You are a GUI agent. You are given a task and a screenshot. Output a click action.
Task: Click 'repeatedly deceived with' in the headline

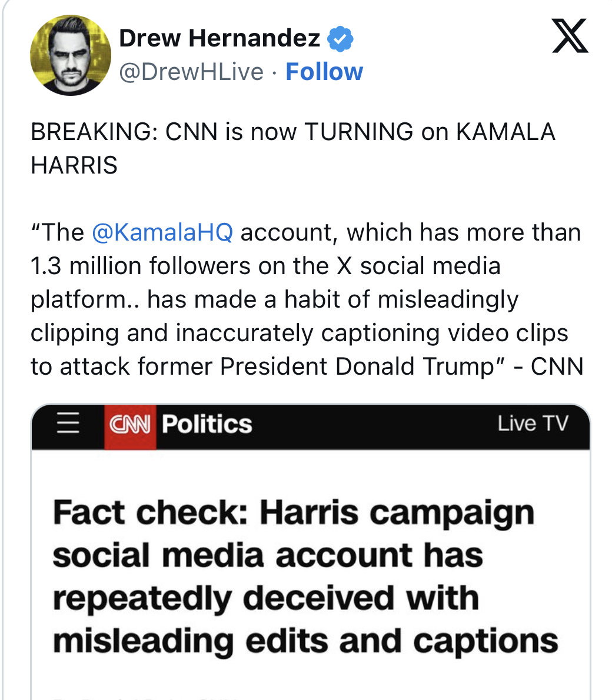[x=265, y=598]
